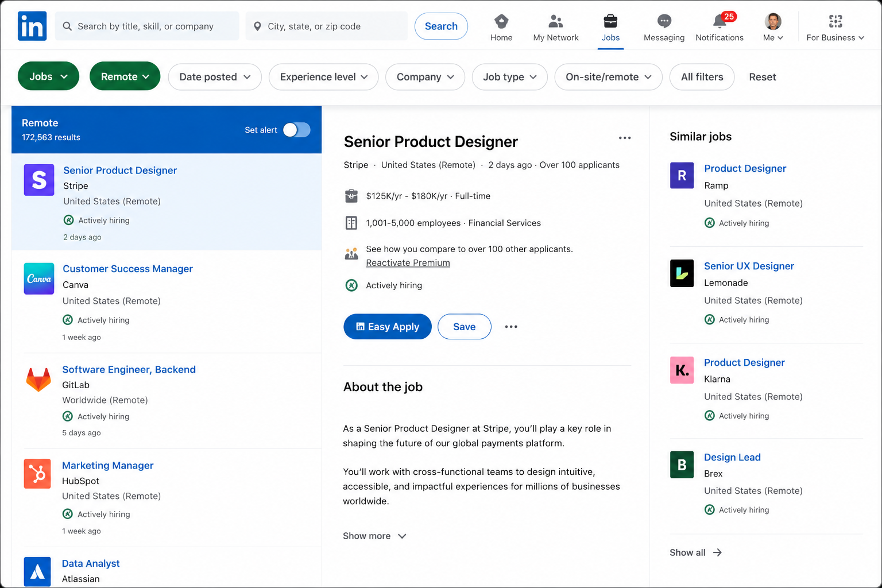Open Product Designer at Klarna

(744, 362)
